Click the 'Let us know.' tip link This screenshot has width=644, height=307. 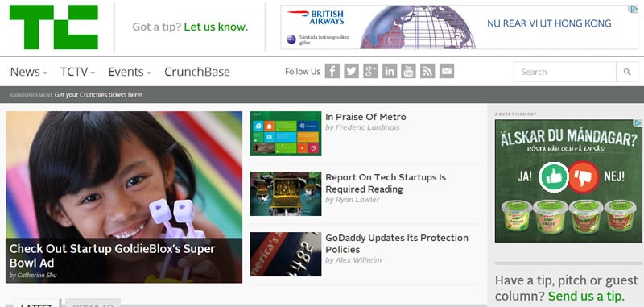[216, 27]
